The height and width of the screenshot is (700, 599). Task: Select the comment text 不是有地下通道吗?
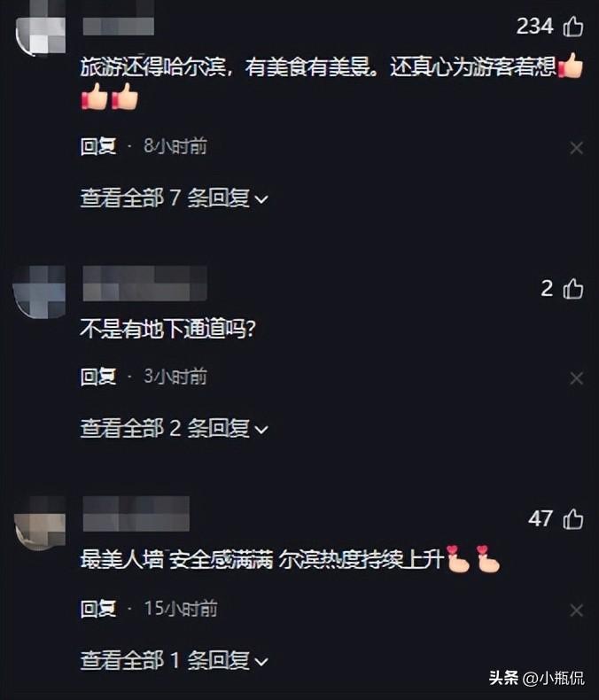167,329
